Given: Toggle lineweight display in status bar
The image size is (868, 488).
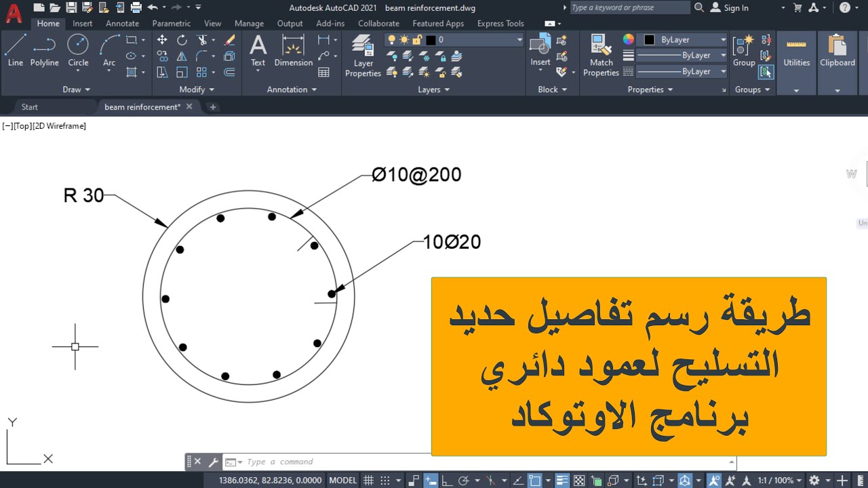Looking at the screenshot, I should coord(562,481).
